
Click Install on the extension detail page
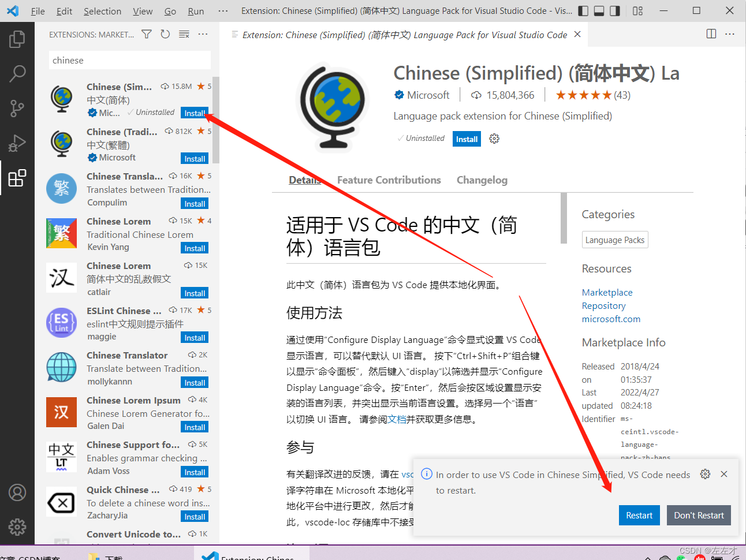click(x=467, y=139)
